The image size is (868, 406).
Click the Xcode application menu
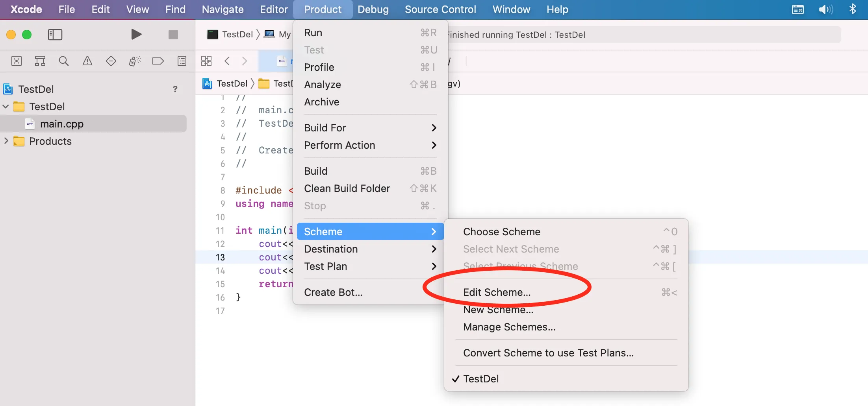pyautogui.click(x=26, y=9)
